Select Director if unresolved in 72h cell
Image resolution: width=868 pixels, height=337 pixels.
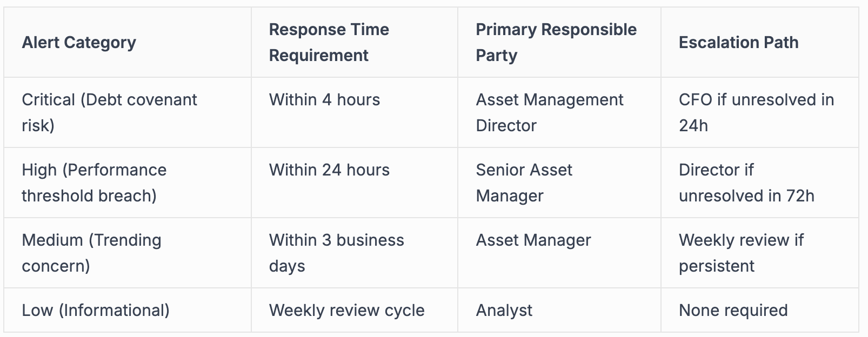[746, 183]
